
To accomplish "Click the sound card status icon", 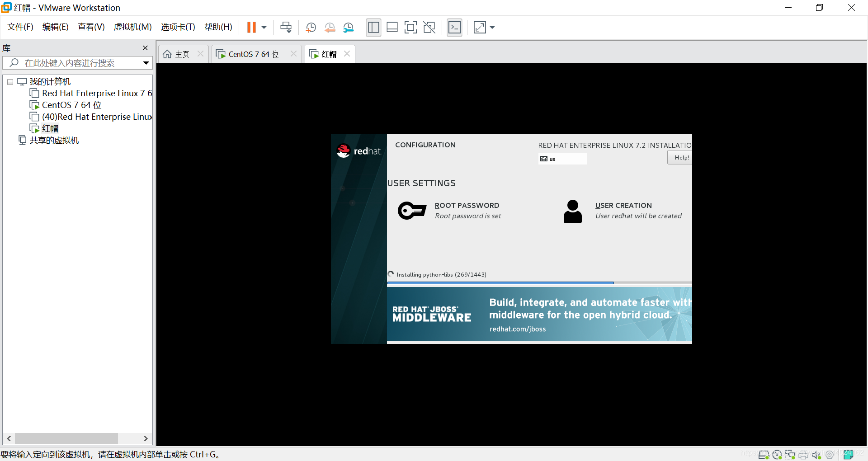I will coord(816,455).
